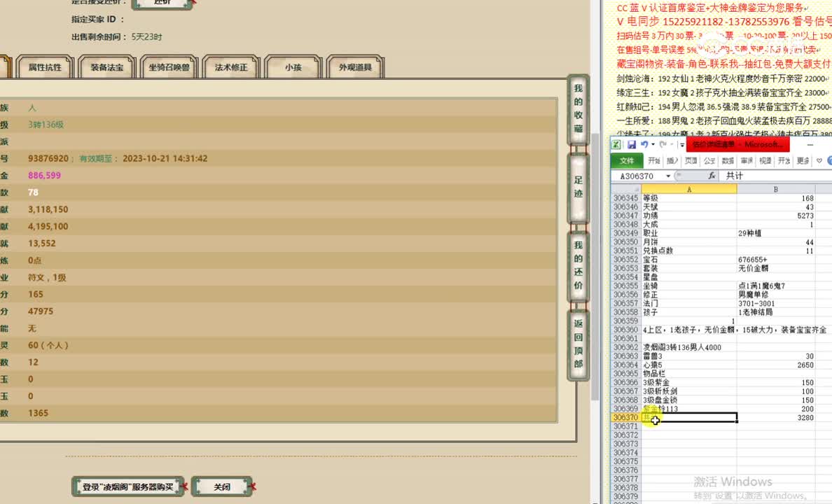Image resolution: width=832 pixels, height=504 pixels.
Task: Open the 文件 menu in Excel
Action: click(x=628, y=160)
